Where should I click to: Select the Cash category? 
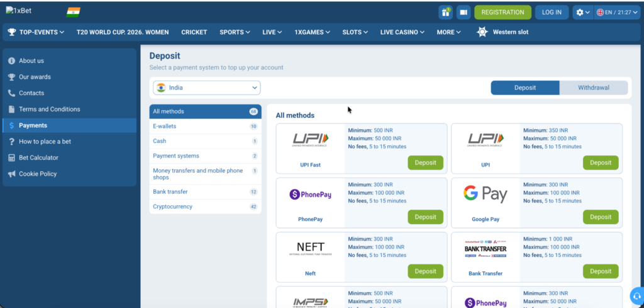[206, 141]
